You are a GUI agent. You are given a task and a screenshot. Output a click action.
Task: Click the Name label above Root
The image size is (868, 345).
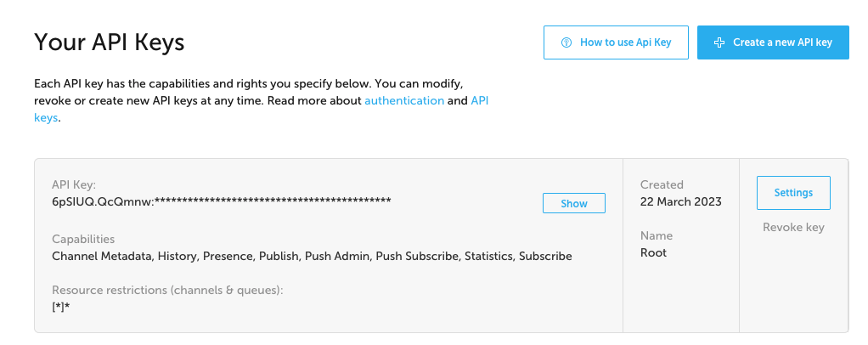[657, 235]
